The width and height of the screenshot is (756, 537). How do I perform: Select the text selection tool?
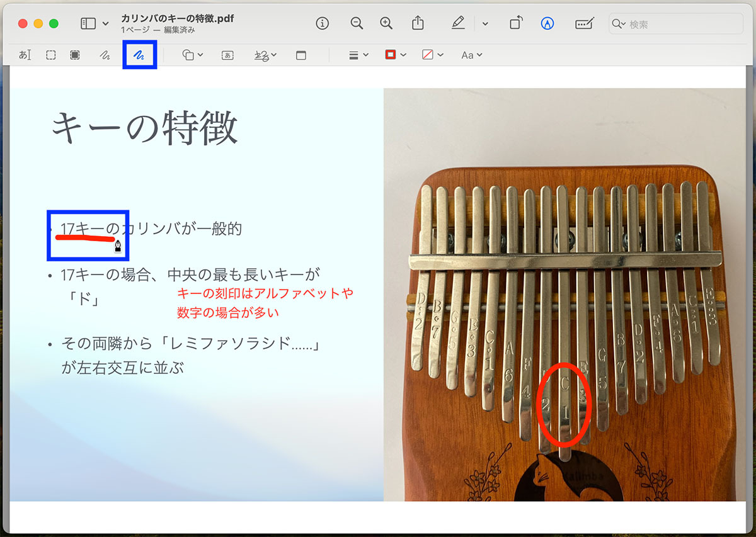(x=25, y=55)
